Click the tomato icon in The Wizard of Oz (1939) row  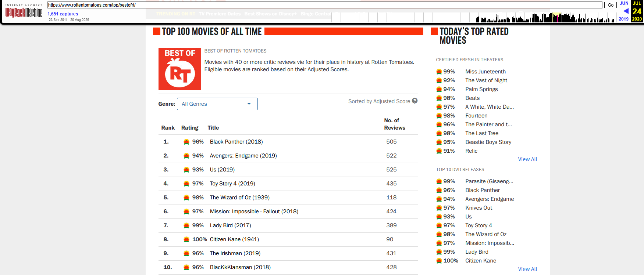tap(186, 198)
